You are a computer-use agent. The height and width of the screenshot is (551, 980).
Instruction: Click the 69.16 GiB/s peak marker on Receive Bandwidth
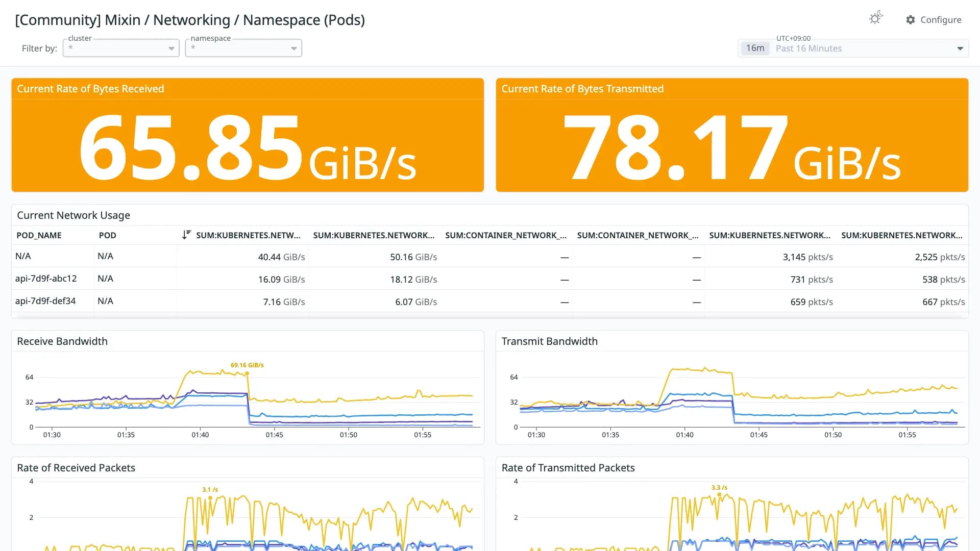pyautogui.click(x=247, y=373)
